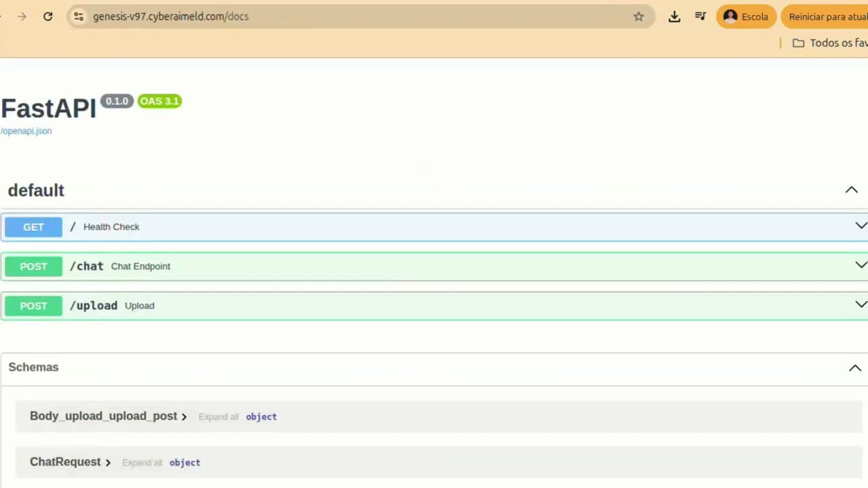Expand the POST /upload endpoint chevron
This screenshot has height=488, width=868.
pos(861,304)
